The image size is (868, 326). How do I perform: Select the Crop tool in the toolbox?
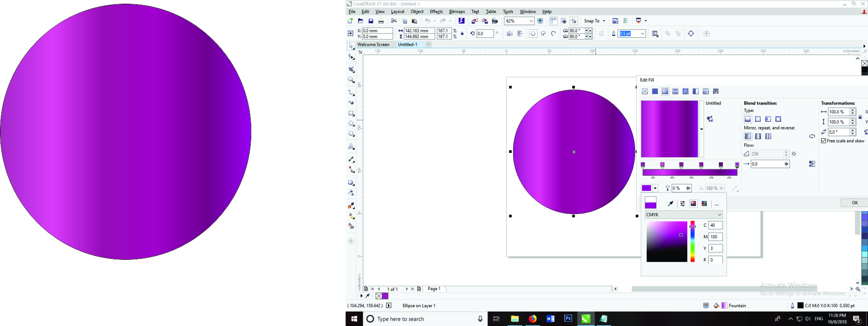351,69
